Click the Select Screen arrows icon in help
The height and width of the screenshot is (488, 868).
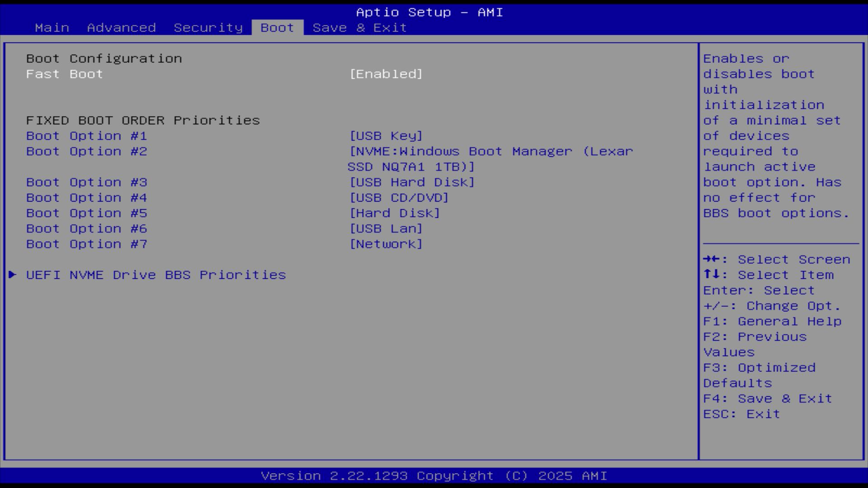[711, 259]
